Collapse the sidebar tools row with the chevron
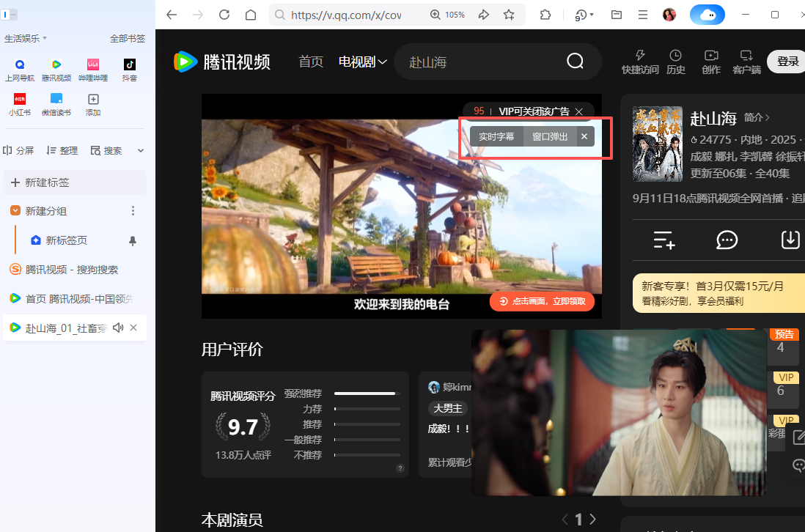805x532 pixels. click(x=140, y=150)
